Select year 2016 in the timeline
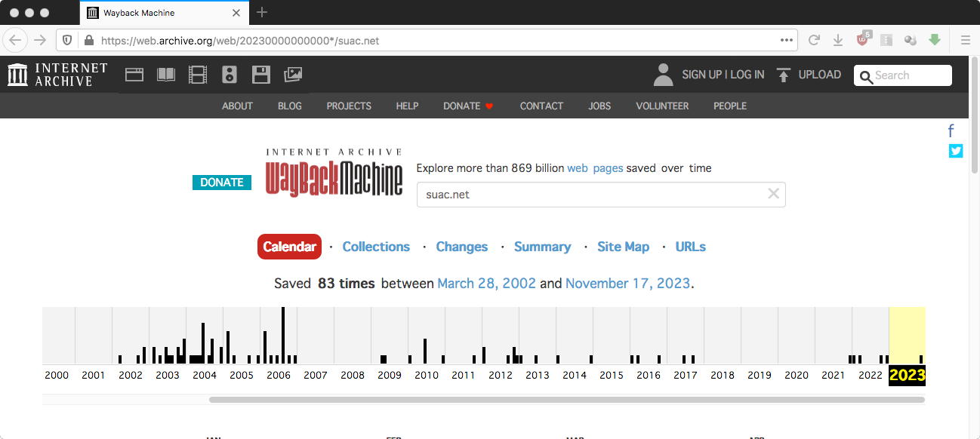The width and height of the screenshot is (980, 439). [x=649, y=375]
